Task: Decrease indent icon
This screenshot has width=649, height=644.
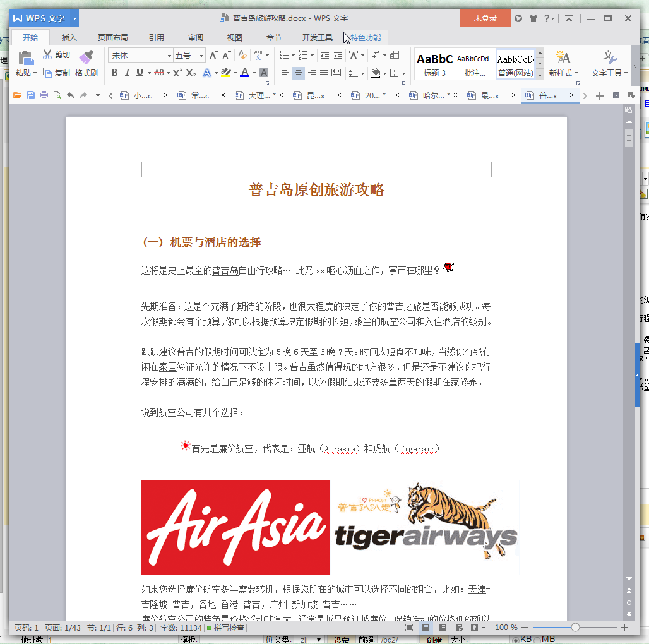Action: 325,55
